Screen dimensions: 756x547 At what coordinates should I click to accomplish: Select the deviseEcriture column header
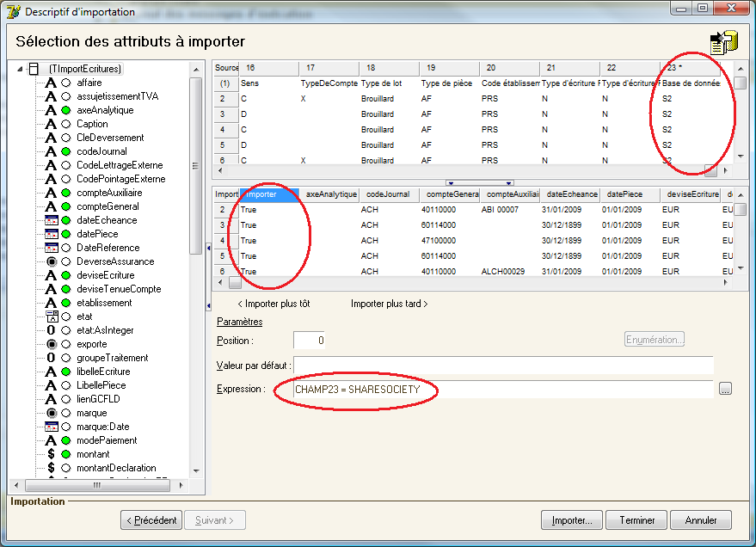point(691,194)
